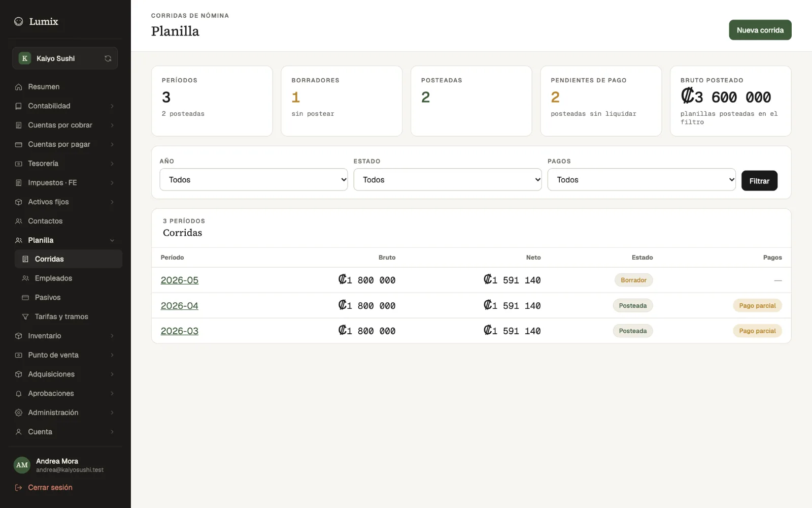The height and width of the screenshot is (508, 812).
Task: Click the Borradores count card
Action: pyautogui.click(x=342, y=101)
